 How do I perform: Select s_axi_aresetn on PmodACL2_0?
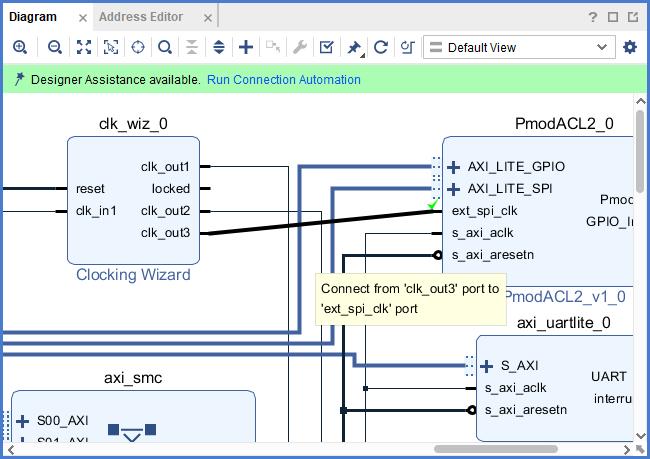[493, 255]
